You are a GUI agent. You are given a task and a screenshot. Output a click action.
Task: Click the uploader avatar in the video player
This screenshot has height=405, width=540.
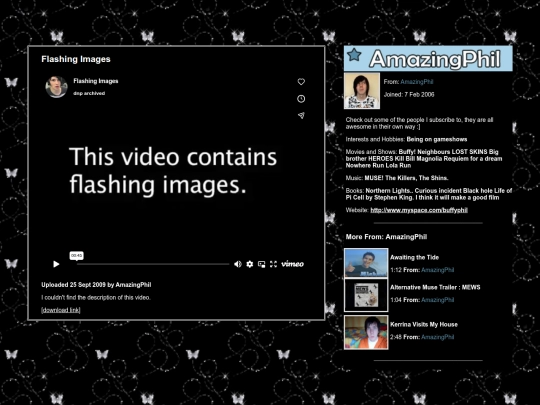tap(56, 87)
